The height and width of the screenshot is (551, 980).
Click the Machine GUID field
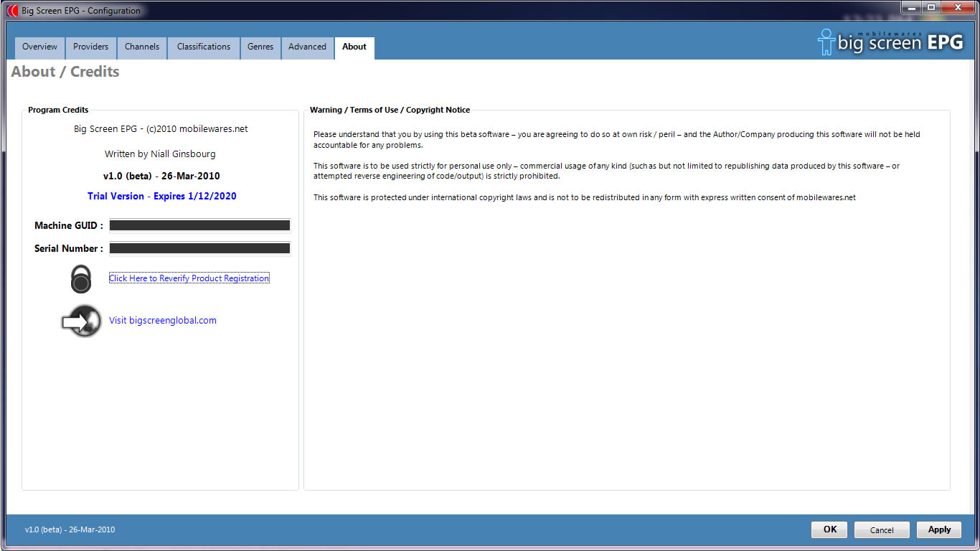point(199,225)
